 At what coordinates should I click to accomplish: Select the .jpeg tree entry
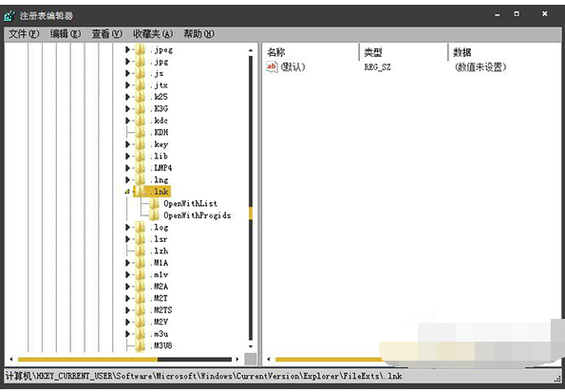161,49
